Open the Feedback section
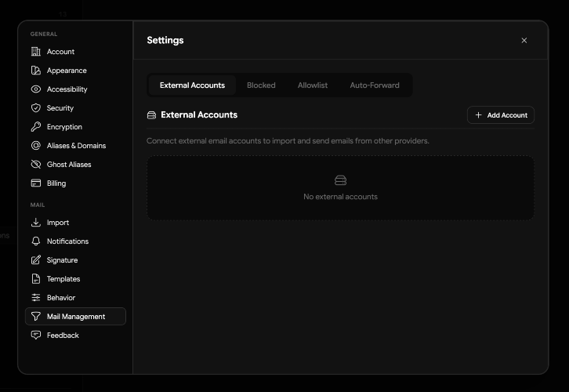 click(62, 336)
